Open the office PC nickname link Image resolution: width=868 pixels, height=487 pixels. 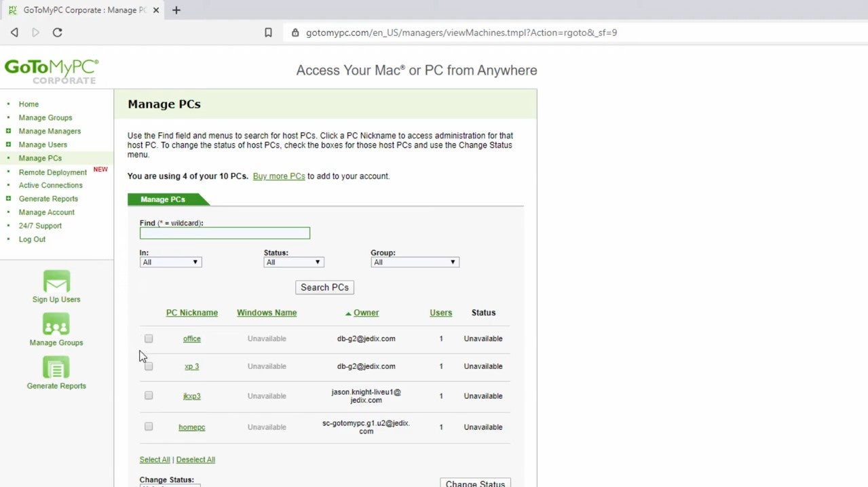tap(192, 338)
